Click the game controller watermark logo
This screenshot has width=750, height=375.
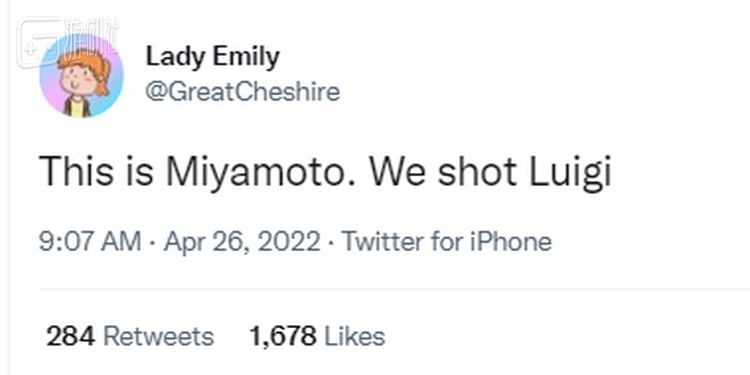(39, 42)
